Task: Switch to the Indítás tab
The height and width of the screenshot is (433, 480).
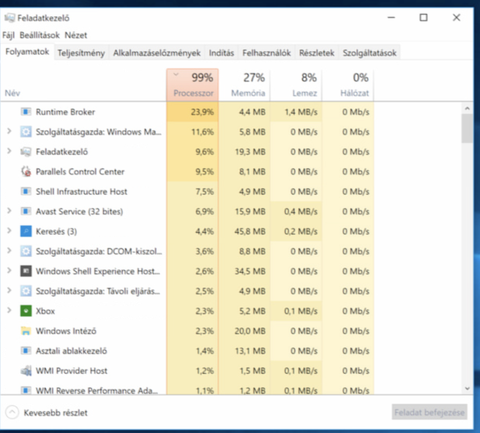Action: [221, 53]
